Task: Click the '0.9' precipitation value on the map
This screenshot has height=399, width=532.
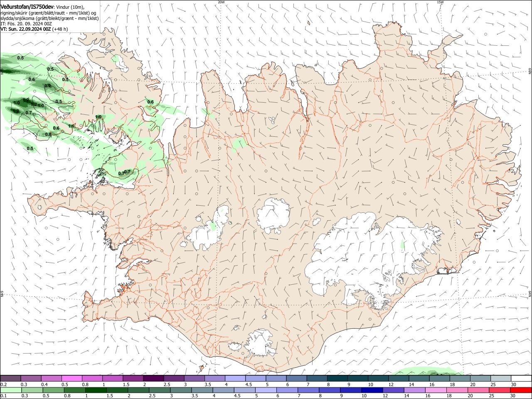Action: (x=47, y=86)
